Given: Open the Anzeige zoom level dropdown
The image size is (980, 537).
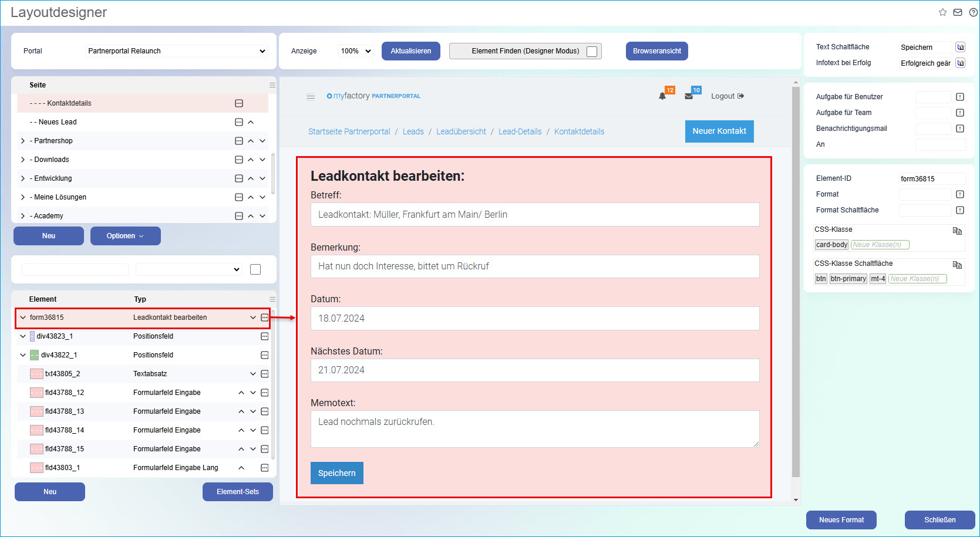Looking at the screenshot, I should click(355, 51).
